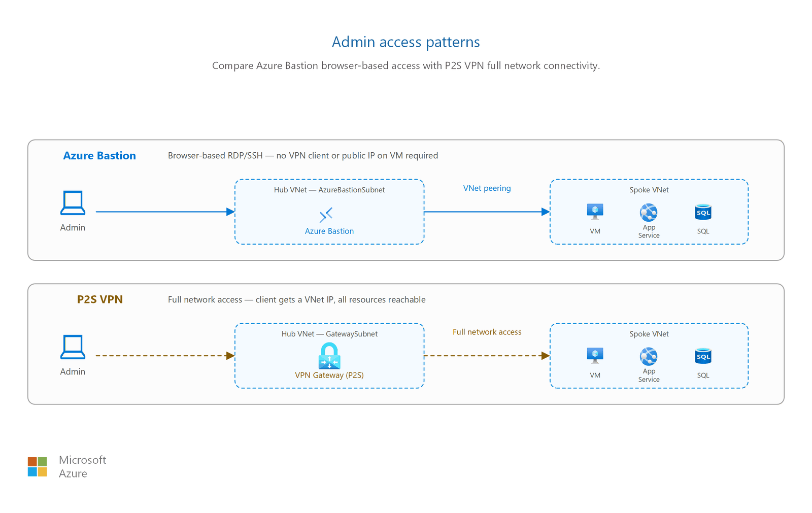
Task: Click the 'SQL' label in the Bastion Spoke VNet
Action: point(703,231)
